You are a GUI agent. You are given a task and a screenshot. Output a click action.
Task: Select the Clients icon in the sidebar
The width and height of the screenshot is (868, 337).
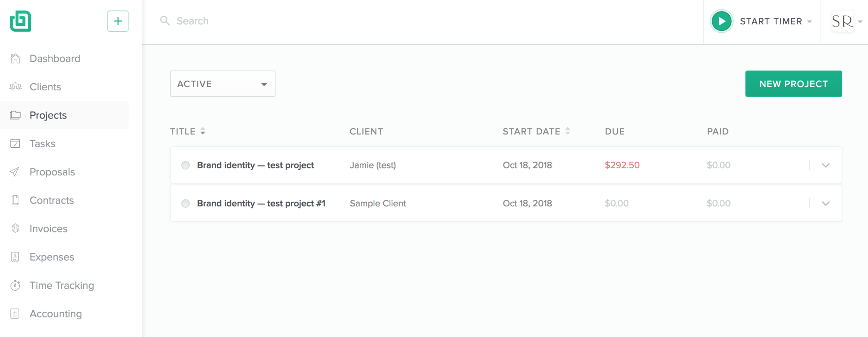16,87
